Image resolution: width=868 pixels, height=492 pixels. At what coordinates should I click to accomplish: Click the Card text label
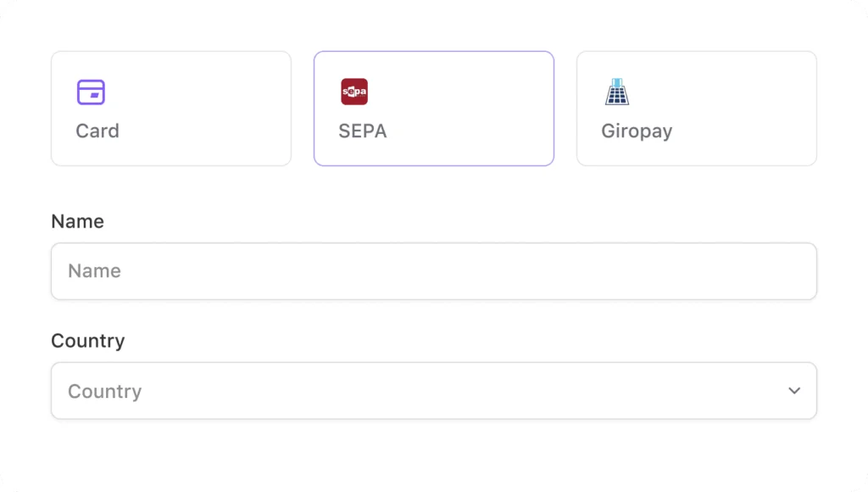point(97,131)
